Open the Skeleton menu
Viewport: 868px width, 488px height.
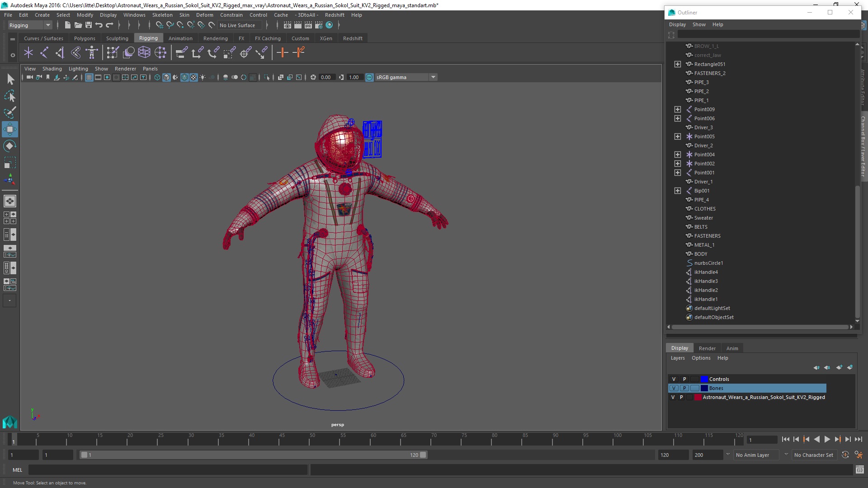point(162,15)
